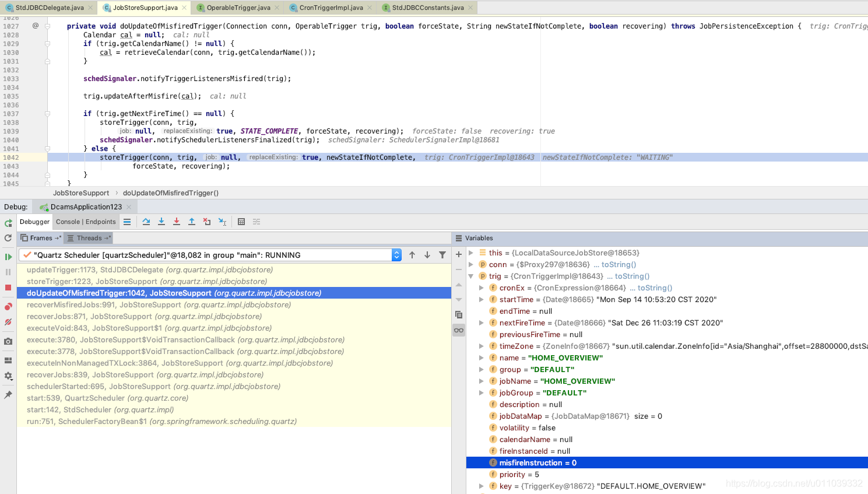
Task: Click toString() link for trig variable
Action: 632,276
